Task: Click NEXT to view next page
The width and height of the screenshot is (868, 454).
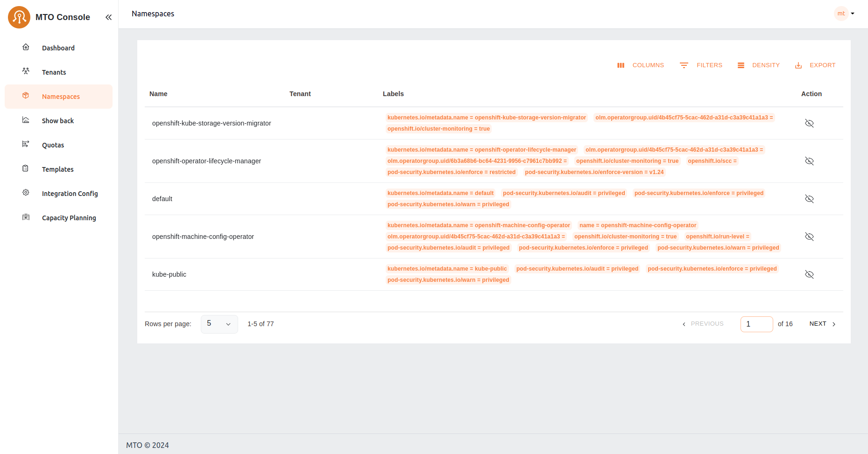Action: [819, 323]
